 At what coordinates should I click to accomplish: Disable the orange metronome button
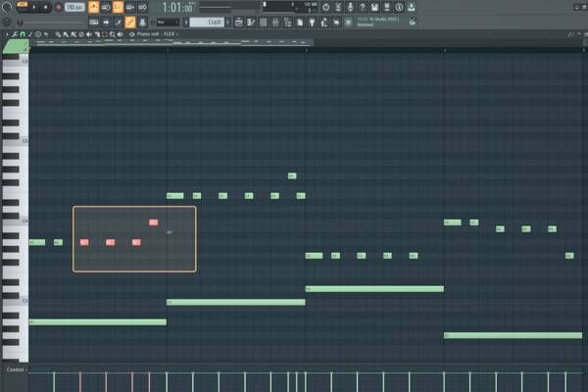click(x=93, y=7)
